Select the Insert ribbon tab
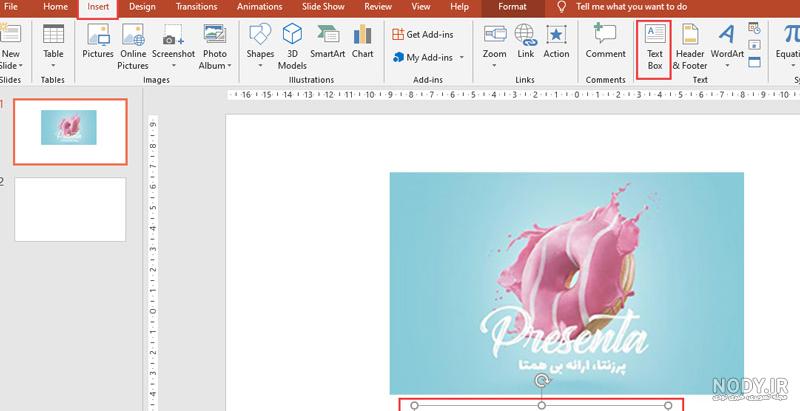Image resolution: width=800 pixels, height=411 pixels. pyautogui.click(x=98, y=7)
